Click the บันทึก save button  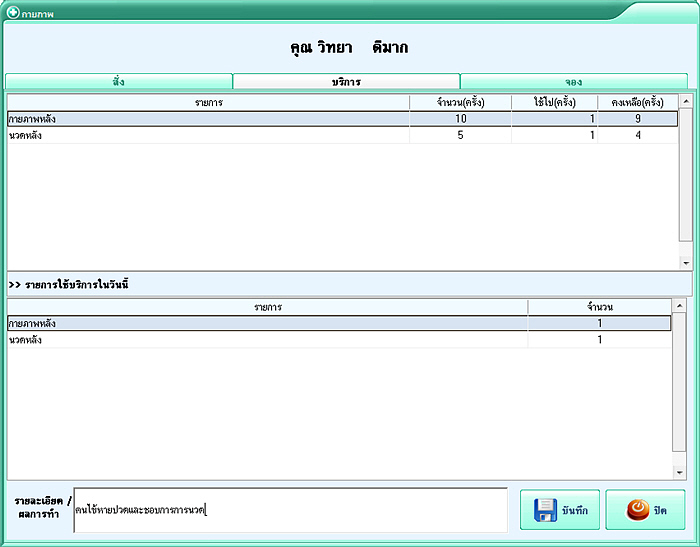(560, 510)
